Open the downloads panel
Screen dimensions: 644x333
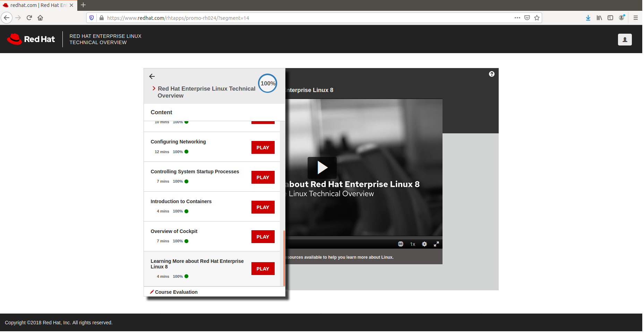click(588, 18)
